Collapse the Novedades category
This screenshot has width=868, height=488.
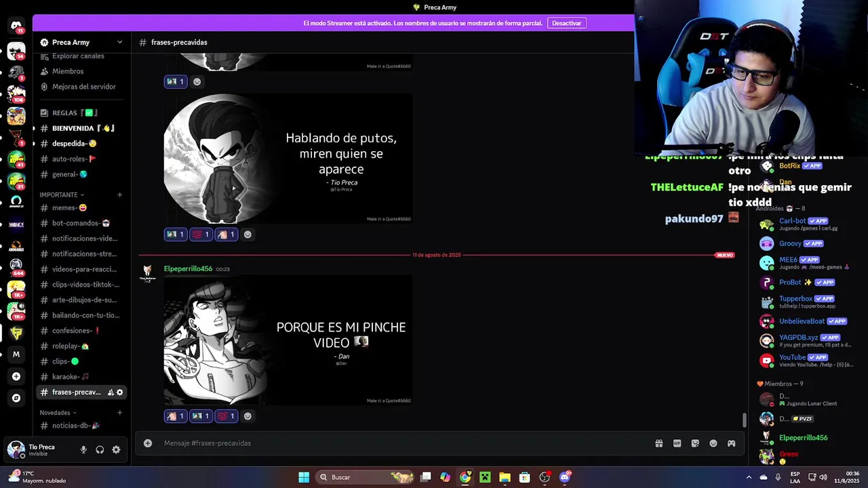(x=58, y=413)
